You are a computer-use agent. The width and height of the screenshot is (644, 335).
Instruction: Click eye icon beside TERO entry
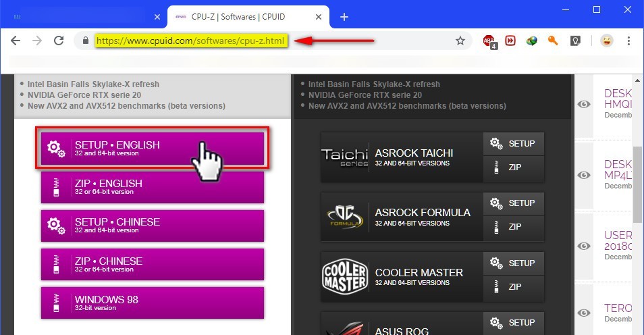[x=584, y=313]
